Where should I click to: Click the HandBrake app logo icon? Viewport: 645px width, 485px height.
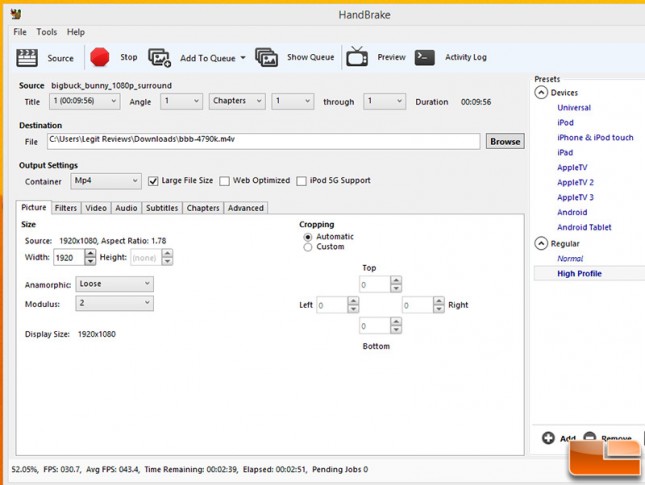tap(16, 14)
